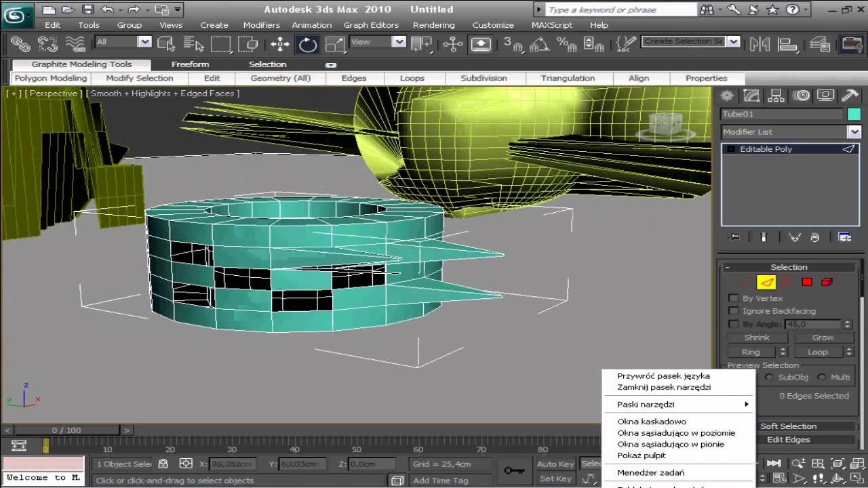Toggle the Angle Snap button
The image size is (868, 488).
540,45
